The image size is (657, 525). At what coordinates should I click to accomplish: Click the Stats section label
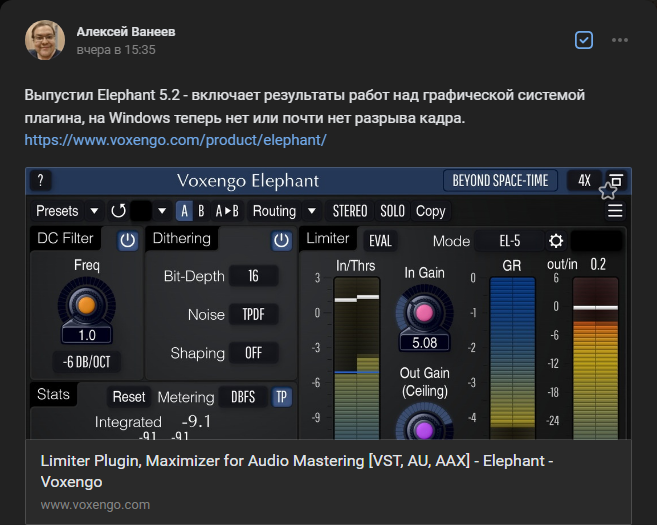click(53, 394)
